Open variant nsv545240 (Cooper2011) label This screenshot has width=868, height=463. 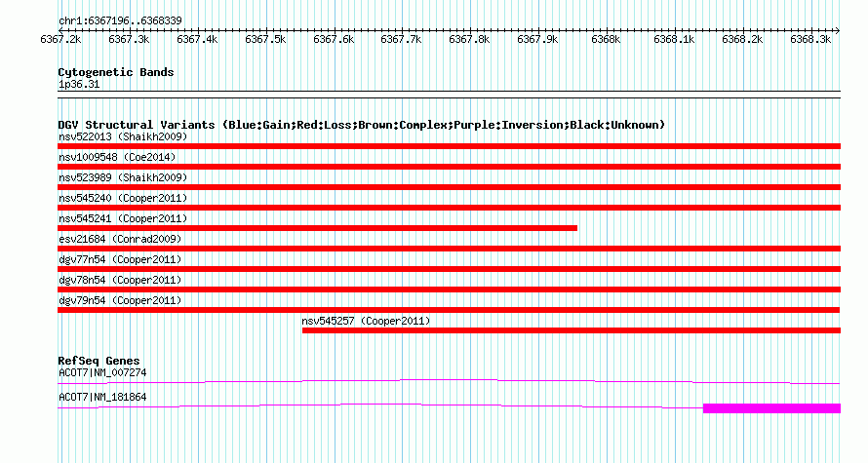point(123,198)
